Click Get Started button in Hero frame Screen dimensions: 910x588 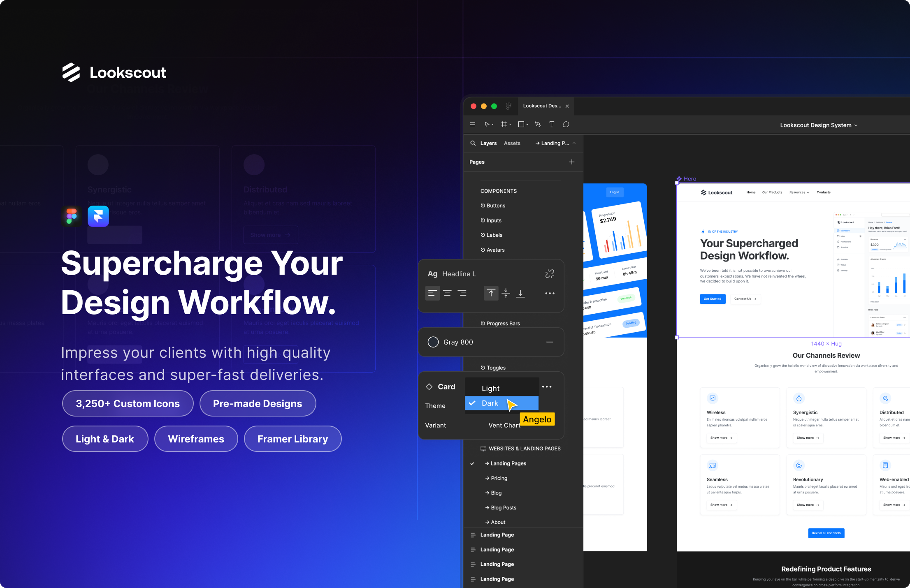tap(713, 299)
